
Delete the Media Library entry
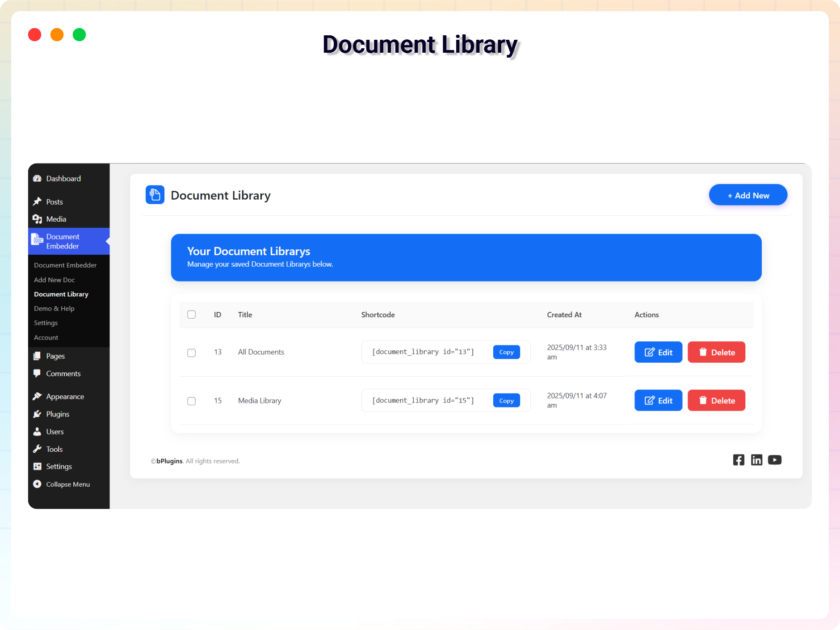tap(716, 400)
